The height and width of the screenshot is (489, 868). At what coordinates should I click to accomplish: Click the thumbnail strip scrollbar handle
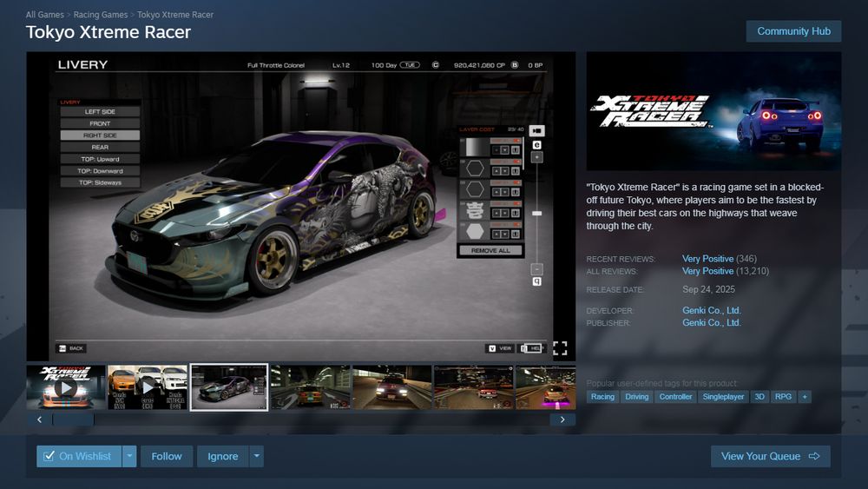73,420
